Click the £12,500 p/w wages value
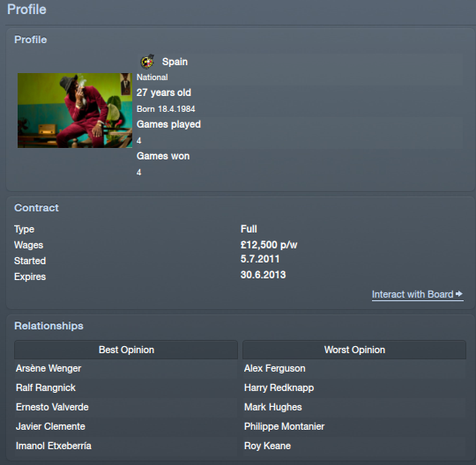Viewport: 476px width, 465px height. pyautogui.click(x=269, y=245)
